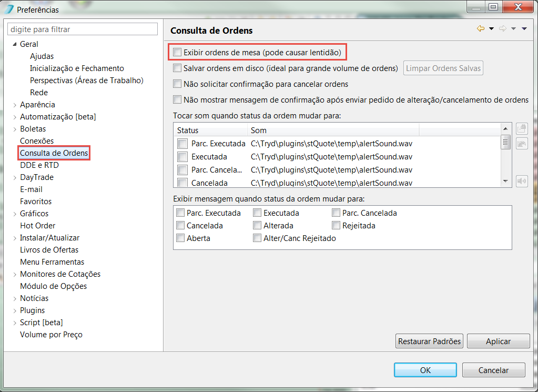Enable Exibir ordens de mesa checkbox
The width and height of the screenshot is (538, 392).
(177, 52)
